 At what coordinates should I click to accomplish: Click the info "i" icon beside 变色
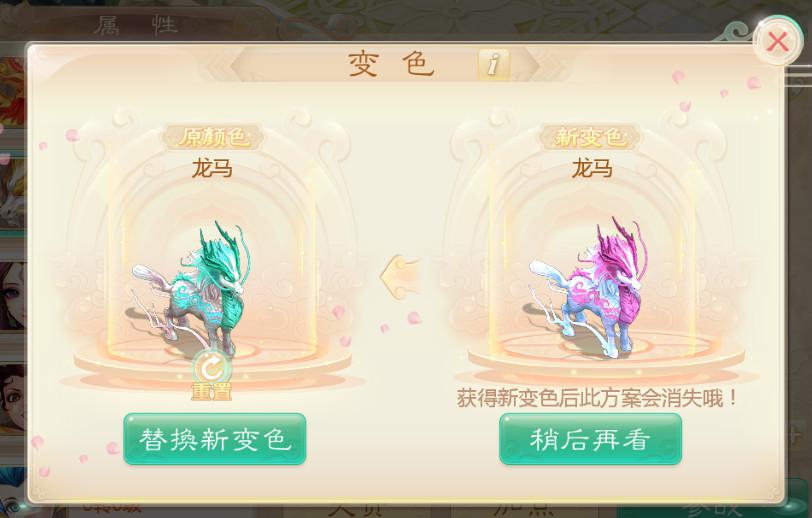point(493,65)
